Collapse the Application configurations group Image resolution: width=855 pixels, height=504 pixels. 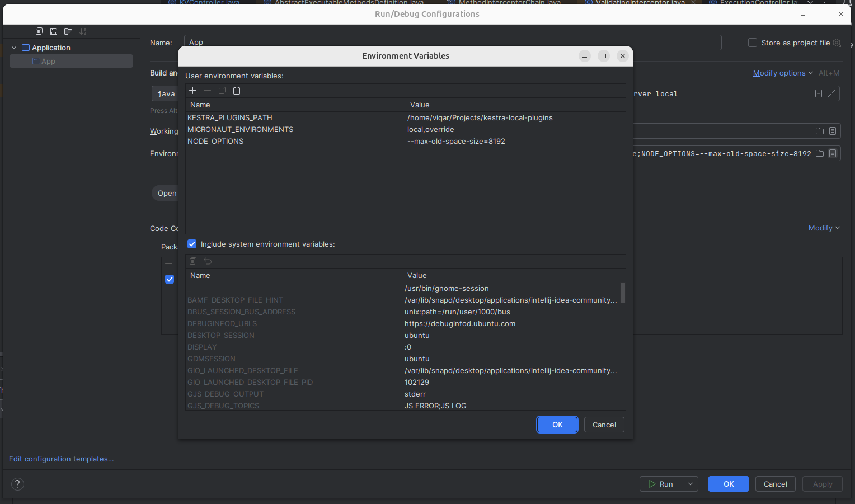point(13,48)
